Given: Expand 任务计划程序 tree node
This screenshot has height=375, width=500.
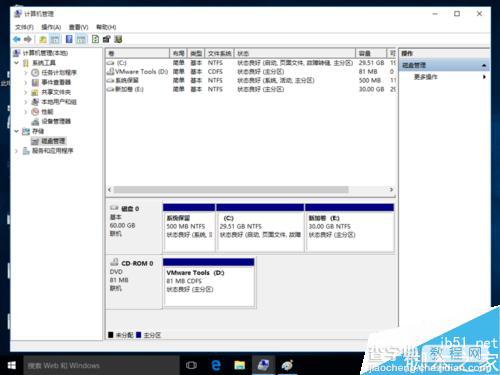Looking at the screenshot, I should click(26, 72).
